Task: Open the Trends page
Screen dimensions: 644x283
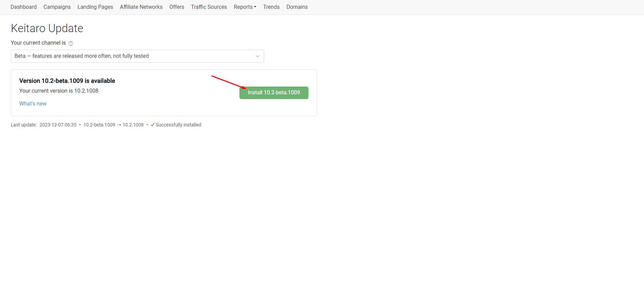Action: [271, 7]
